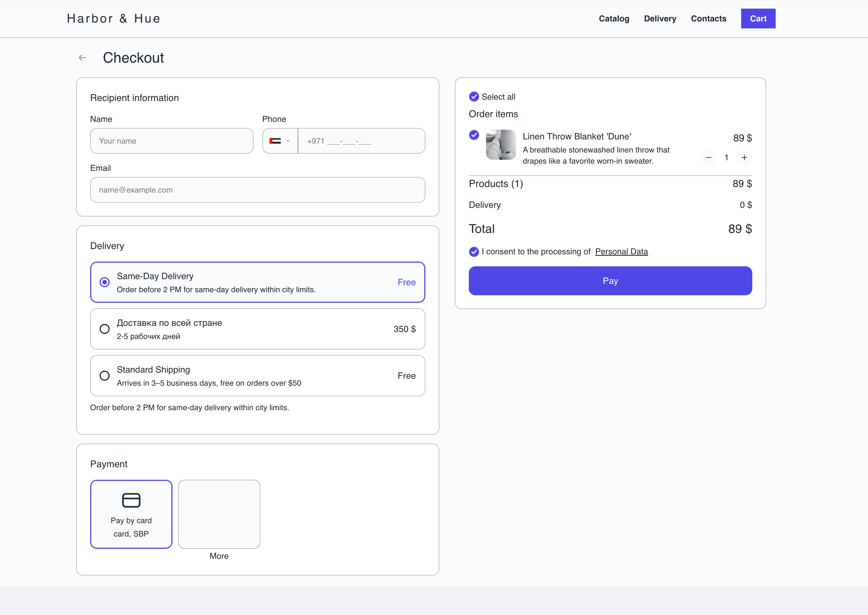Open the Linen Throw Blanket thumbnail

point(501,145)
